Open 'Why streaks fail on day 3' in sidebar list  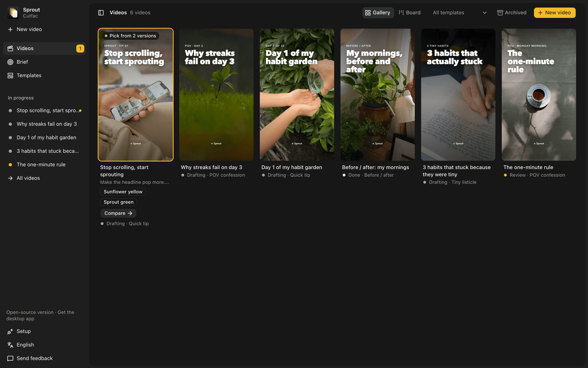44,124
